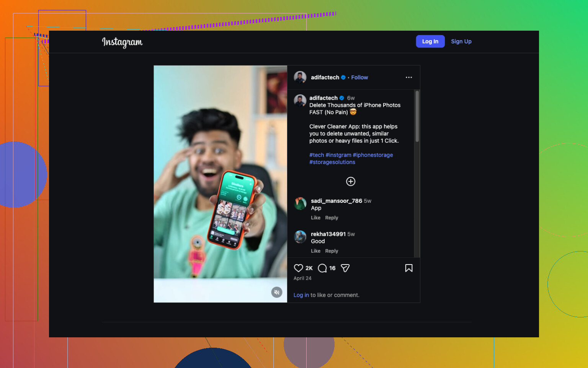The height and width of the screenshot is (368, 588).
Task: Click the 5w timestamp on sadi_mansoor_786's comment
Action: coord(367,201)
